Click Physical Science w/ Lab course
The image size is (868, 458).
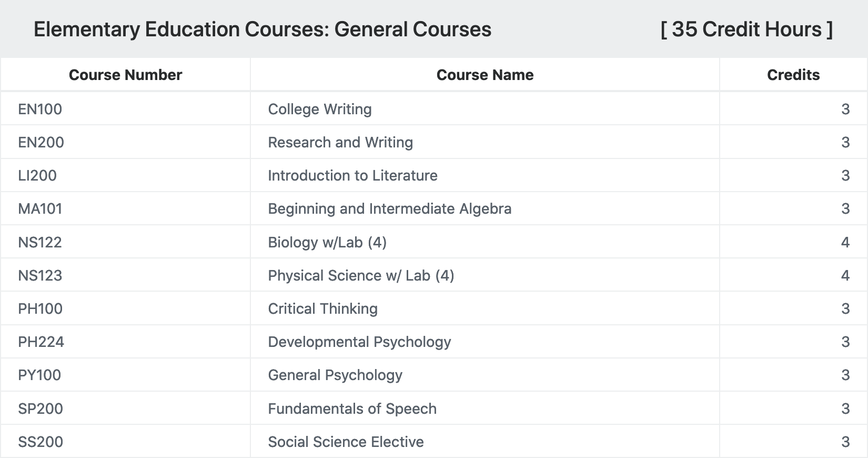[x=361, y=275]
